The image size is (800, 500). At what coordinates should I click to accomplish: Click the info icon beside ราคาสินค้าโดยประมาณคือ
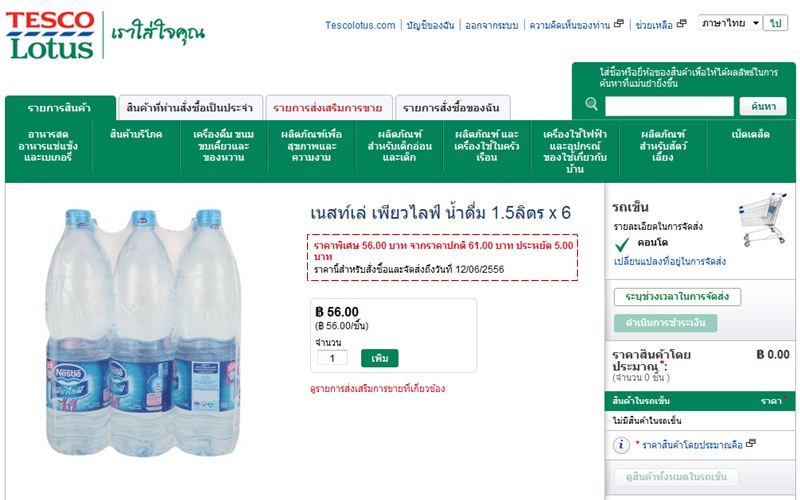point(621,445)
